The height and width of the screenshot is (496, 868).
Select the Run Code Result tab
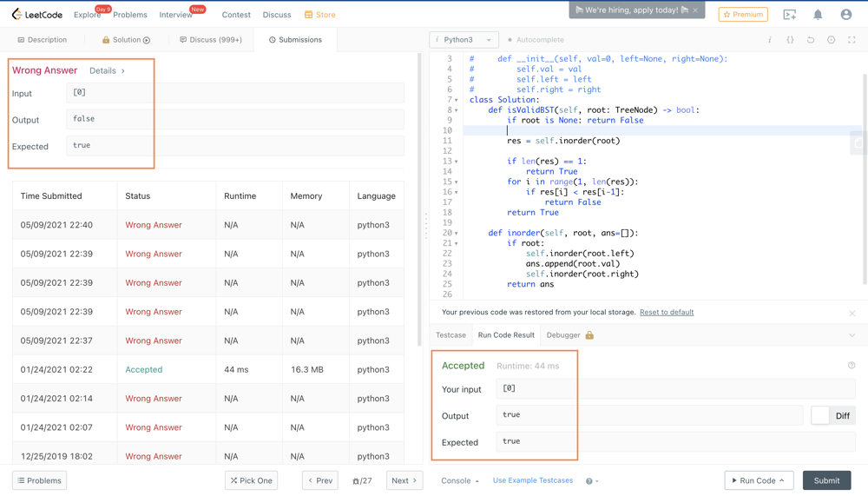click(506, 334)
